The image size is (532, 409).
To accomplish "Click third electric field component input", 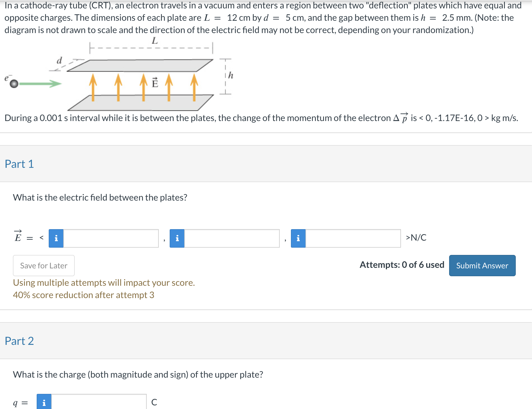I will pyautogui.click(x=353, y=238).
